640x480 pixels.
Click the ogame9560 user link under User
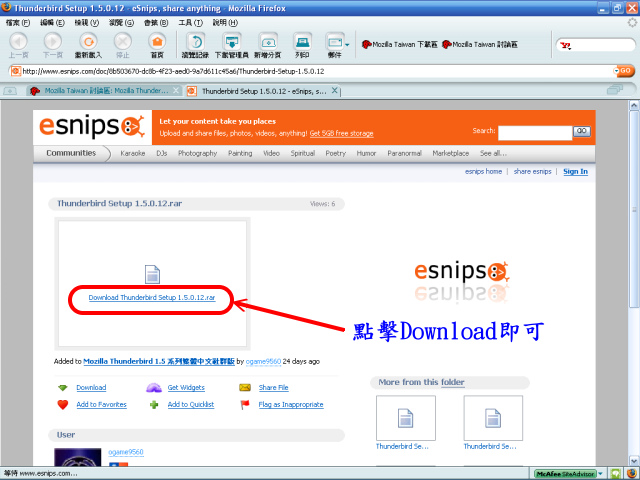tap(126, 452)
